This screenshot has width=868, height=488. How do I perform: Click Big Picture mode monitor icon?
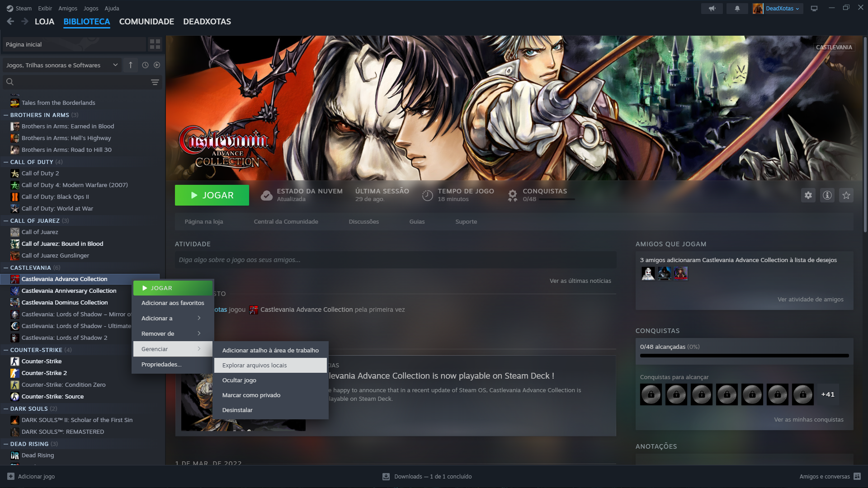pos(814,9)
